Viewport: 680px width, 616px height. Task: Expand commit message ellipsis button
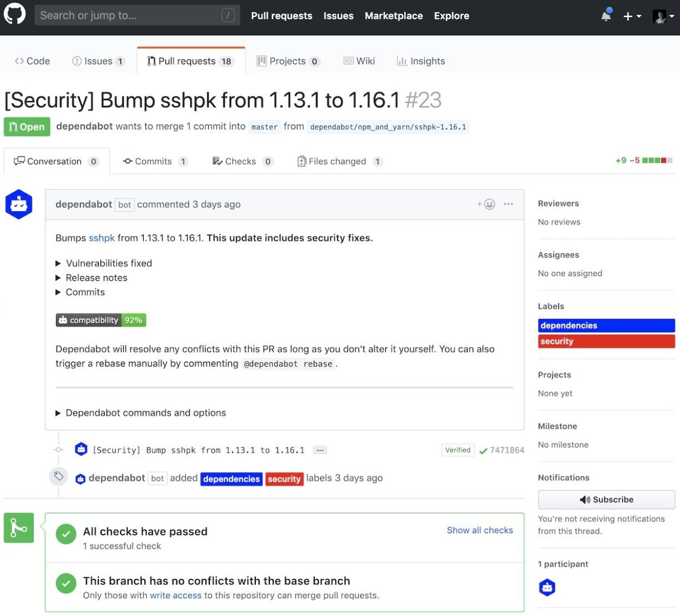click(320, 450)
